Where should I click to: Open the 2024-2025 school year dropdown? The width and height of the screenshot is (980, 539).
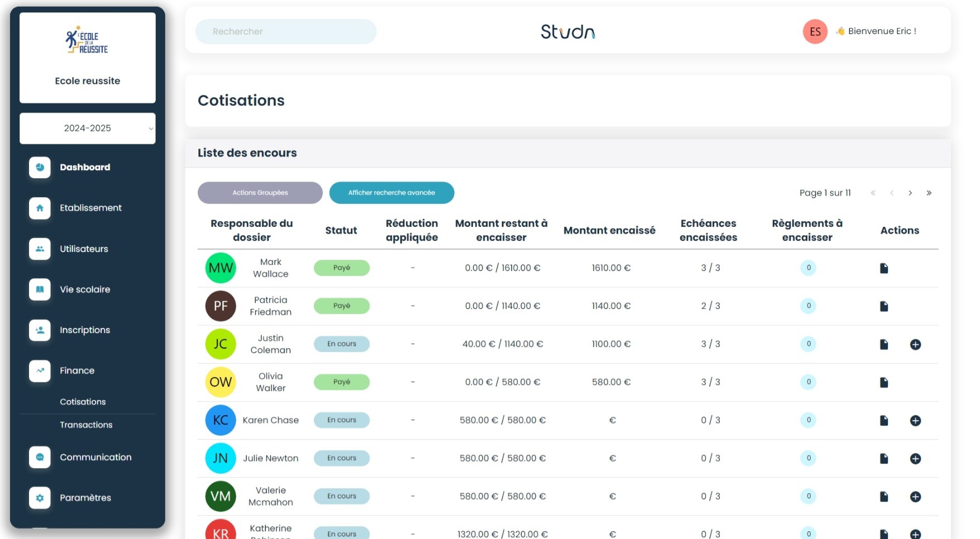point(88,128)
